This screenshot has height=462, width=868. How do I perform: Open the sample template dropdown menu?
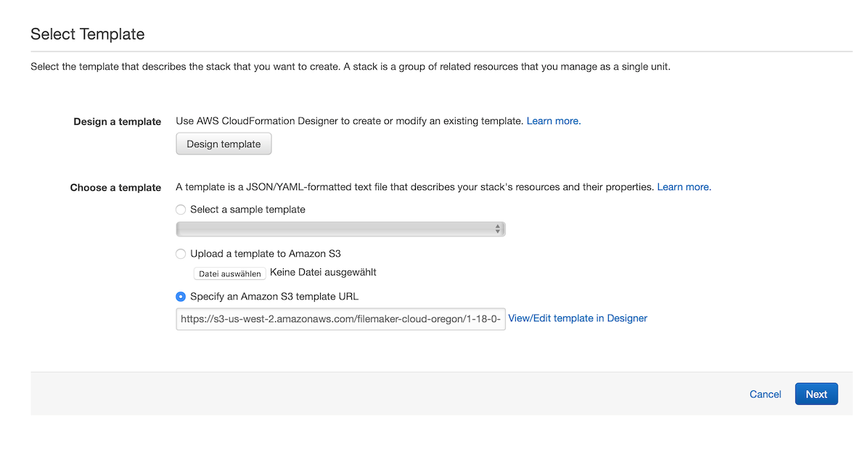[340, 228]
